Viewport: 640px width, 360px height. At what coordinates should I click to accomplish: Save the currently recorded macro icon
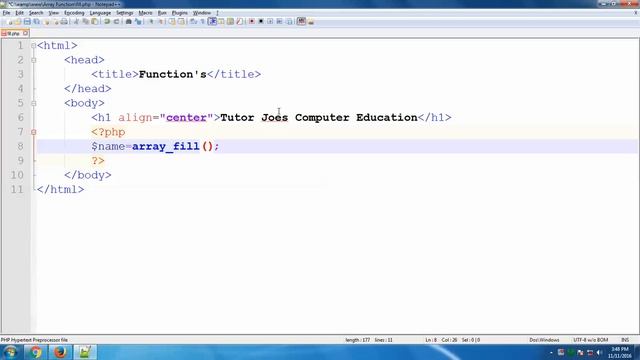pyautogui.click(x=289, y=21)
